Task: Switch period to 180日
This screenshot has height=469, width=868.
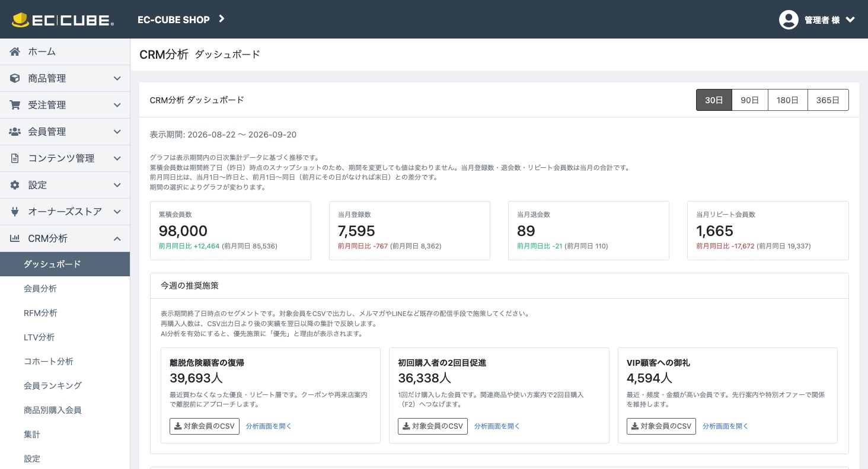Action: 788,100
